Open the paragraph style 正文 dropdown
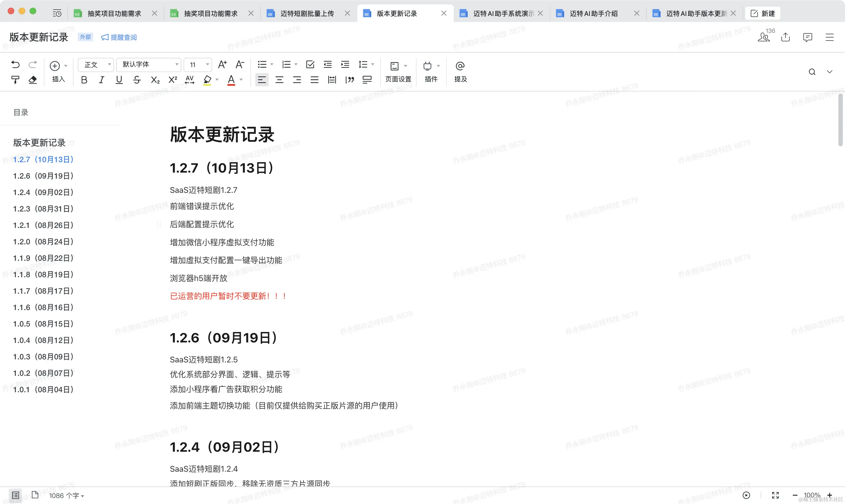 tap(96, 65)
